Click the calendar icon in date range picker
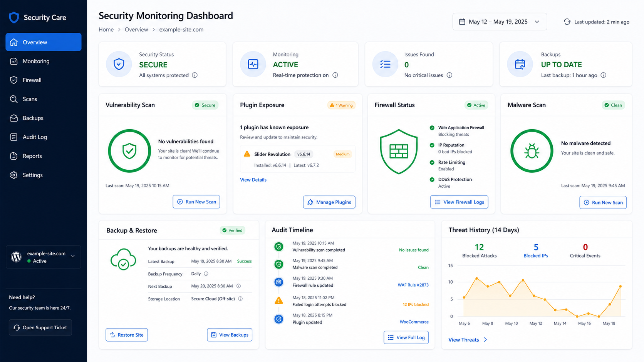This screenshot has height=362, width=644. pyautogui.click(x=462, y=22)
